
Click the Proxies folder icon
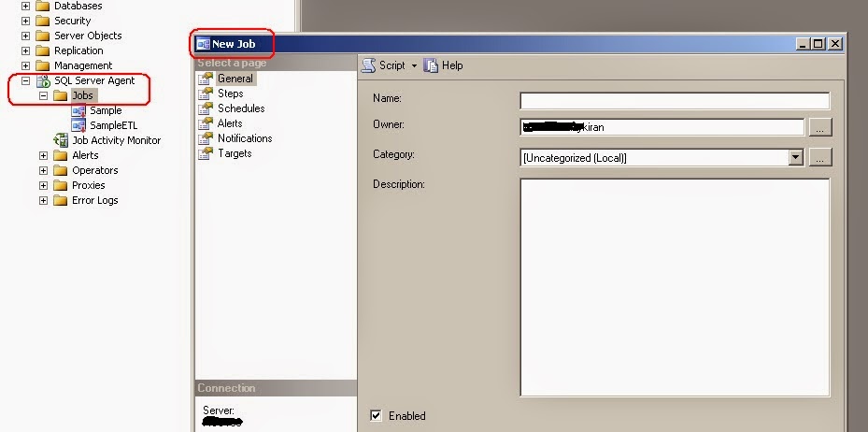point(61,185)
